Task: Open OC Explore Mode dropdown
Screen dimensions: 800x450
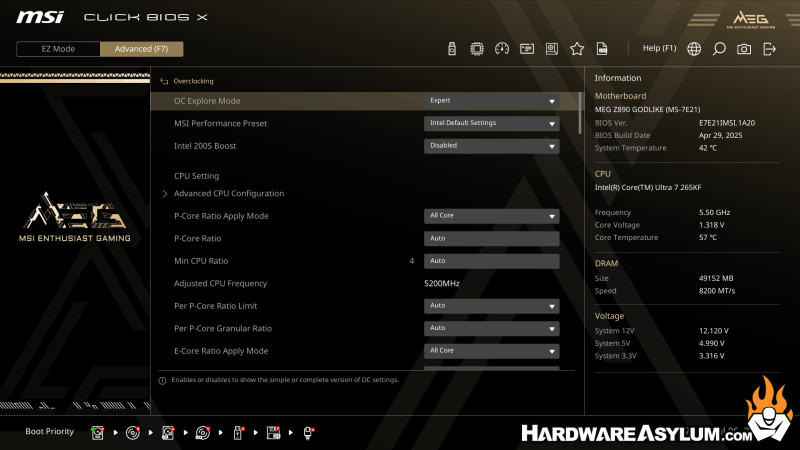Action: point(491,101)
